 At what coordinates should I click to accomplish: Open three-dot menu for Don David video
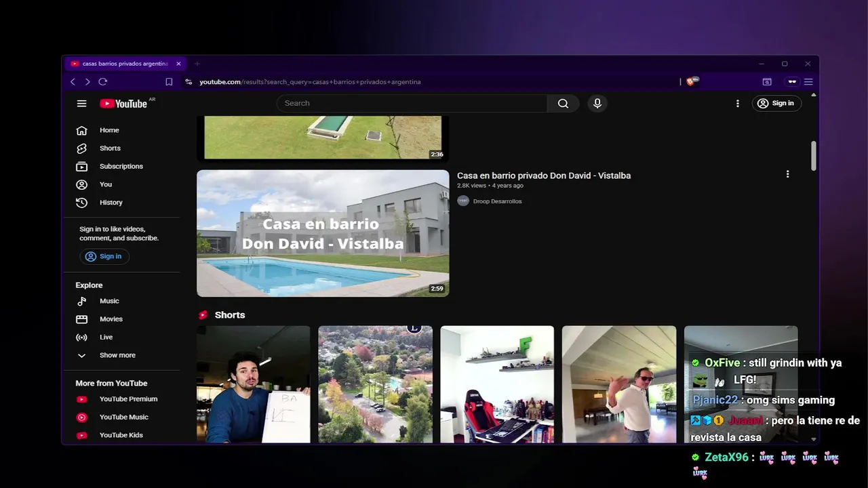[787, 174]
